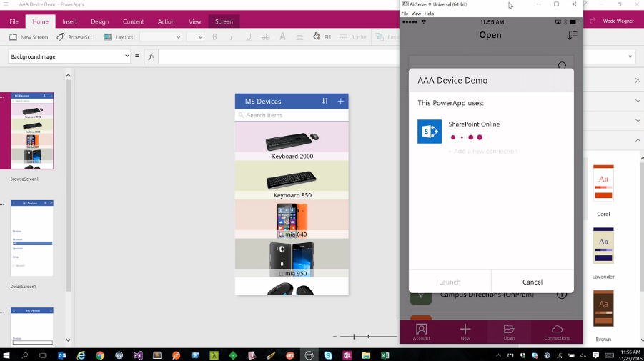Select the Brown theme swatch
Viewport: 644px width, 361px height.
(x=603, y=308)
